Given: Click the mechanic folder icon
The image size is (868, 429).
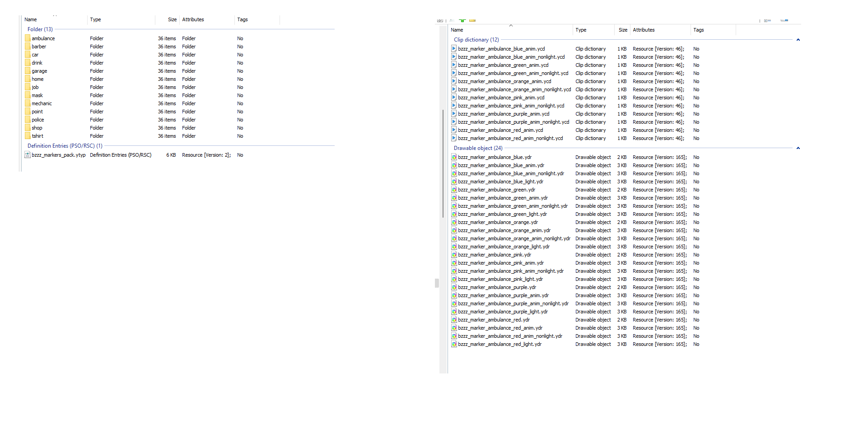Looking at the screenshot, I should point(28,103).
